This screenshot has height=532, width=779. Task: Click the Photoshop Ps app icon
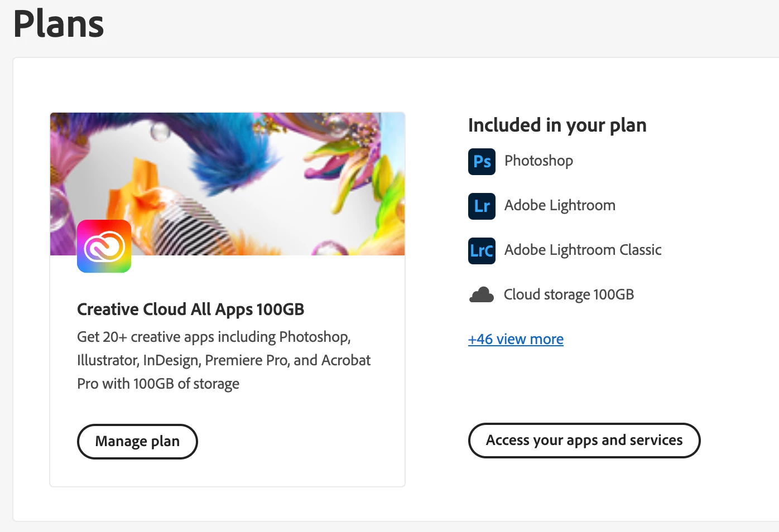pos(482,162)
